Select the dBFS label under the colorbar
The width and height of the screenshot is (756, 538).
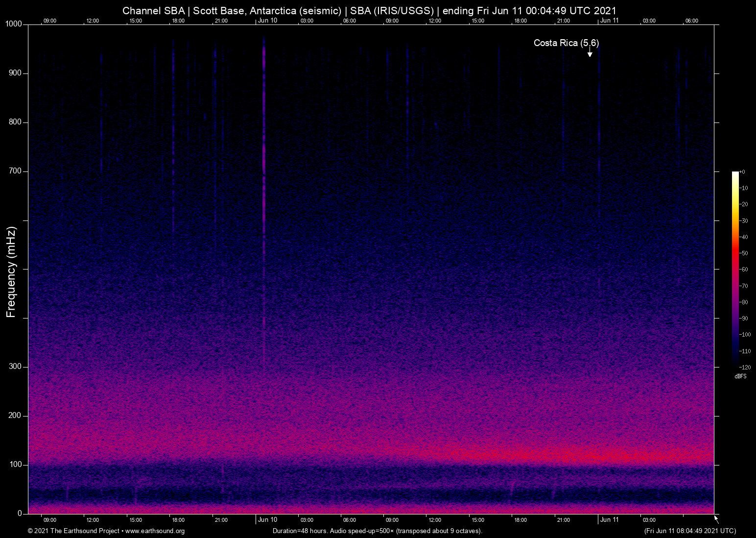click(x=741, y=376)
